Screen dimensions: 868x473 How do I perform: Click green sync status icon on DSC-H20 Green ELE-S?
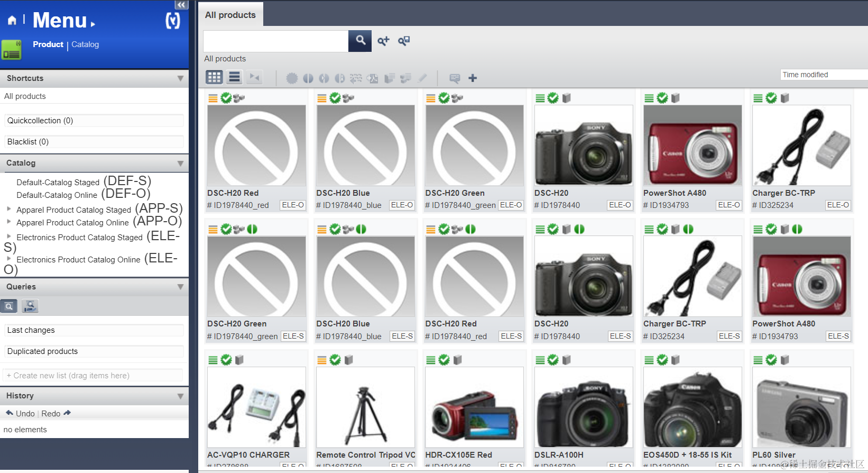click(x=252, y=229)
